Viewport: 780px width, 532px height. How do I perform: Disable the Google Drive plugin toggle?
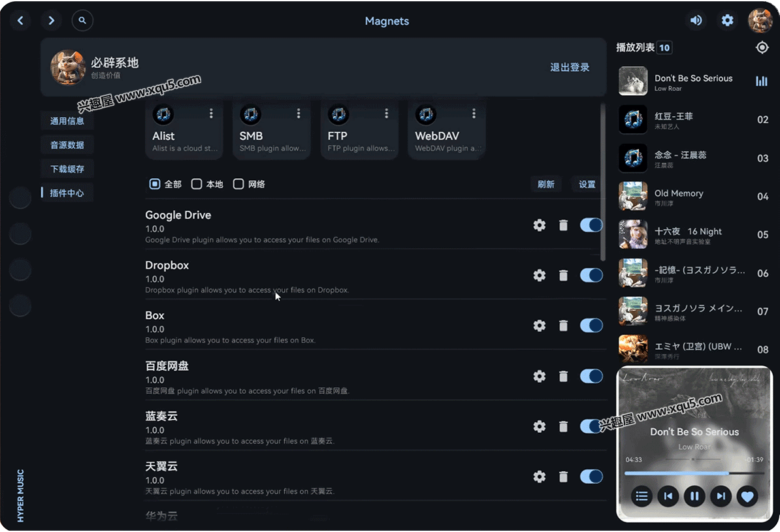591,225
